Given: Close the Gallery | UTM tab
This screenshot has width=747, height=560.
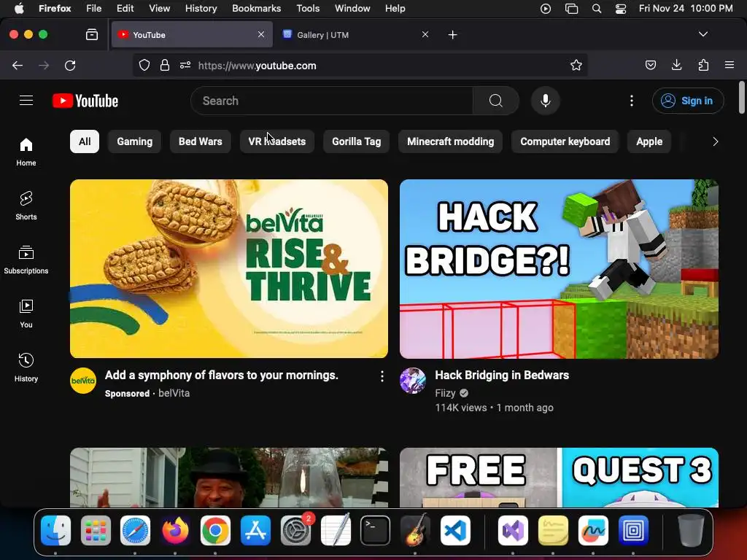Looking at the screenshot, I should coord(425,34).
